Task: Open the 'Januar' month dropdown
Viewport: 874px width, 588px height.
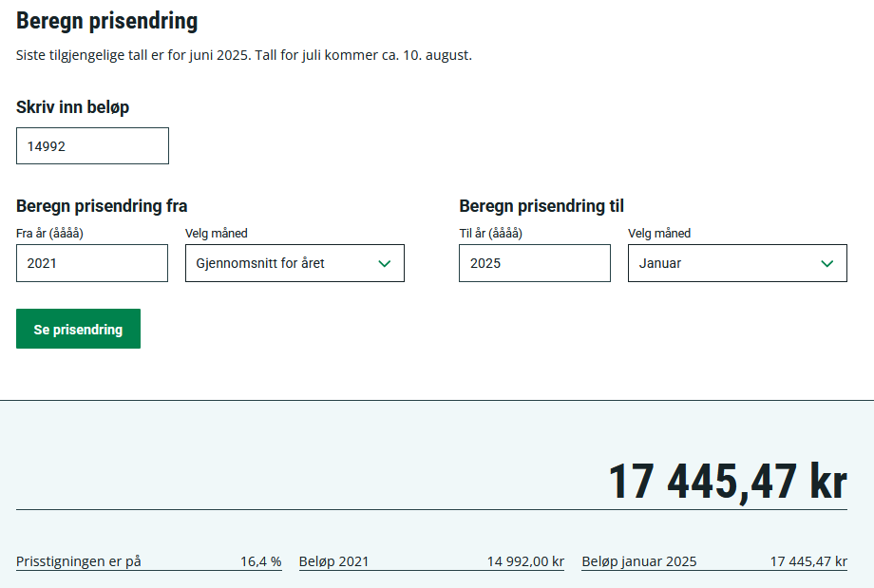Action: click(x=737, y=263)
